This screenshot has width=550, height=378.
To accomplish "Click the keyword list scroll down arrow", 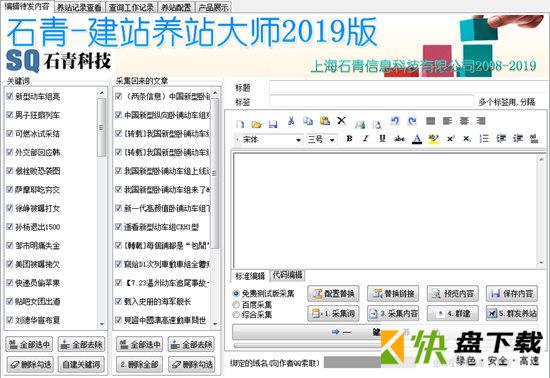I will coord(102,324).
